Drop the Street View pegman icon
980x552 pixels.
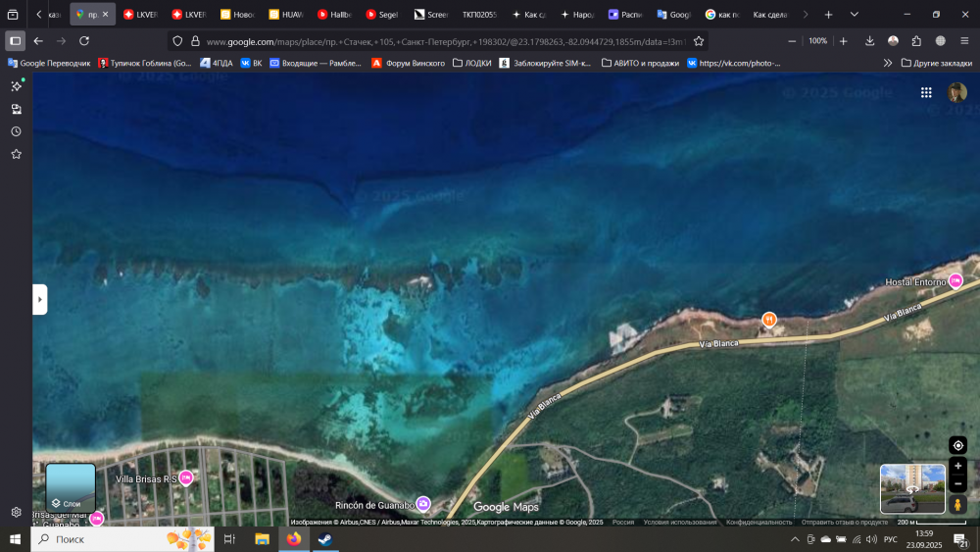click(958, 504)
